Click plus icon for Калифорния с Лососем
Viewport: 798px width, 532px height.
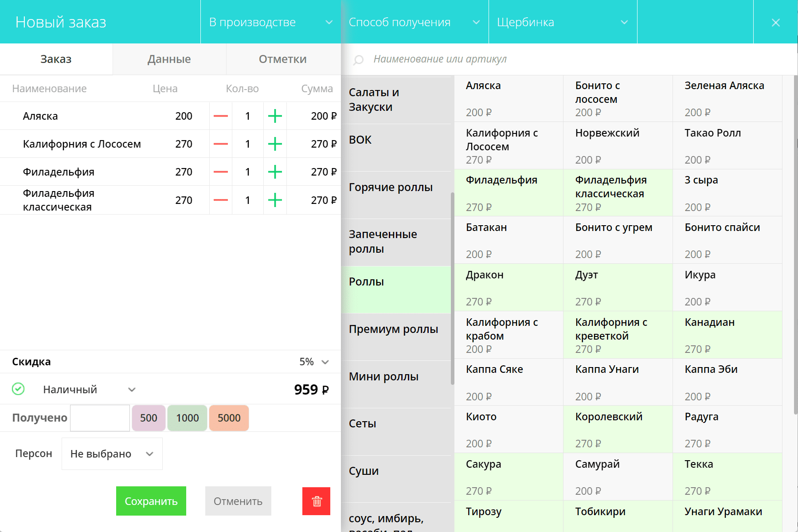(275, 144)
